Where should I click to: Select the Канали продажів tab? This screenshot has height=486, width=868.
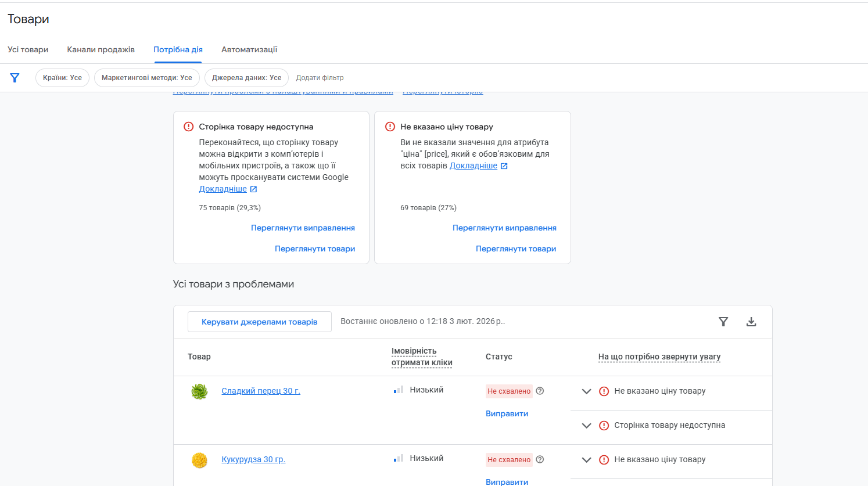101,49
